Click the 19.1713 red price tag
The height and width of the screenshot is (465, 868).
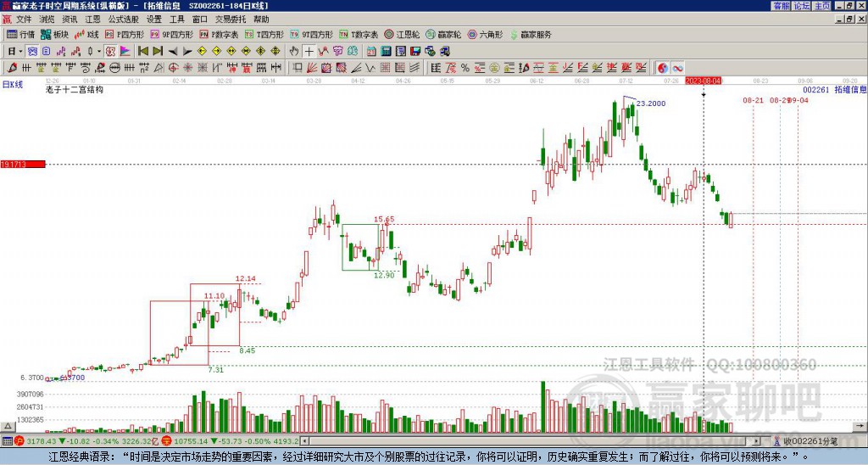tap(23, 164)
